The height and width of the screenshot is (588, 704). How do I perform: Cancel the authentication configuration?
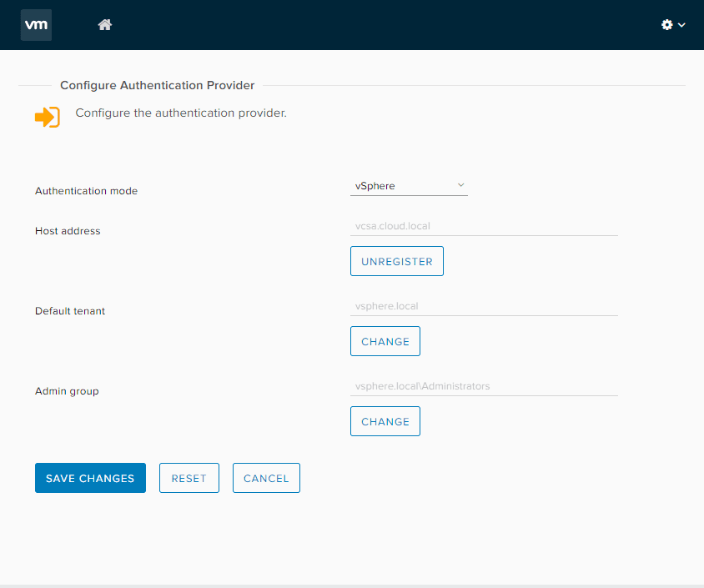[265, 478]
